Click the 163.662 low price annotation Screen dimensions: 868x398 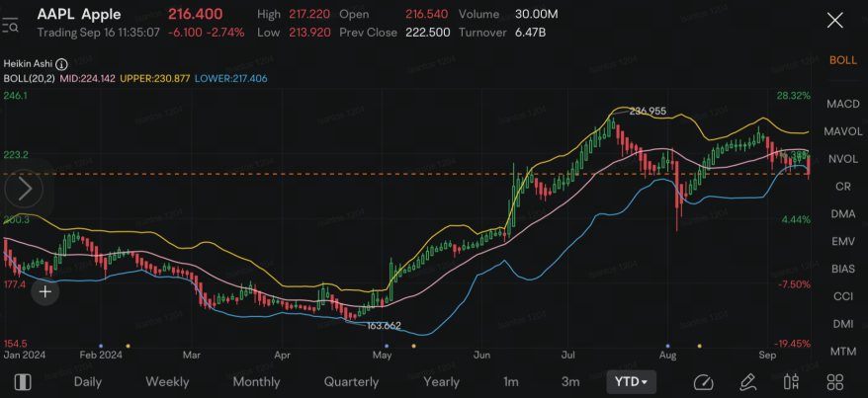coord(384,326)
